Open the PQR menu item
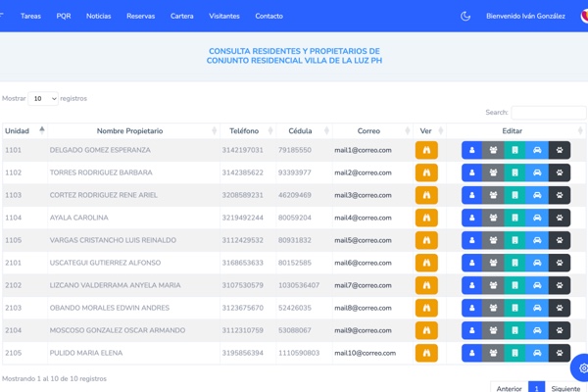This screenshot has height=392, width=588. (64, 16)
